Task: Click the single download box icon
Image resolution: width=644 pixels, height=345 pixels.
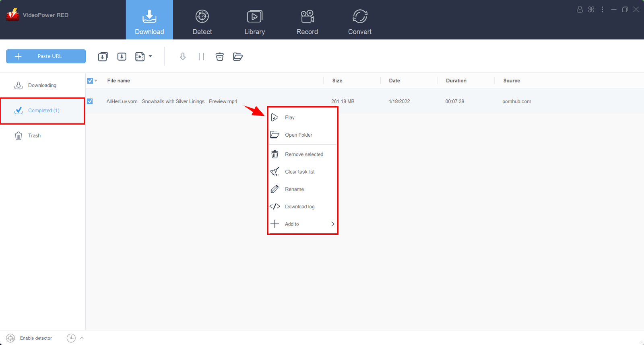Action: [122, 57]
